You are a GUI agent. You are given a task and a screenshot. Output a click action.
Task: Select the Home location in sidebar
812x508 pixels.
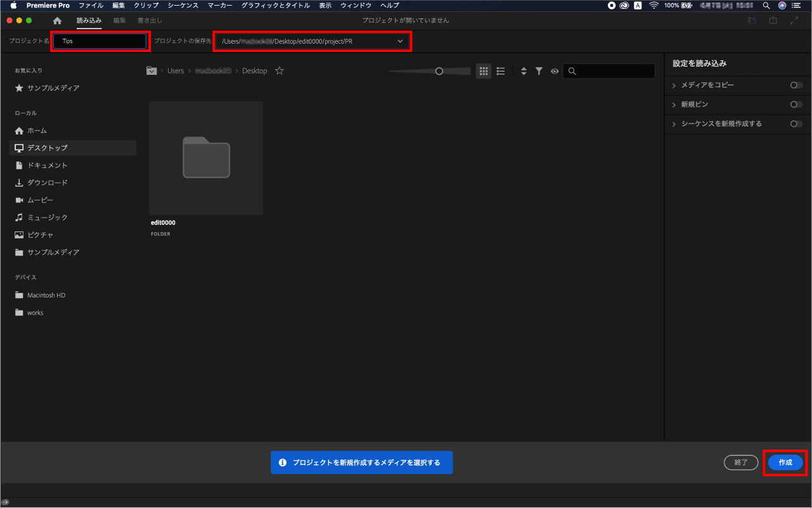pyautogui.click(x=73, y=131)
